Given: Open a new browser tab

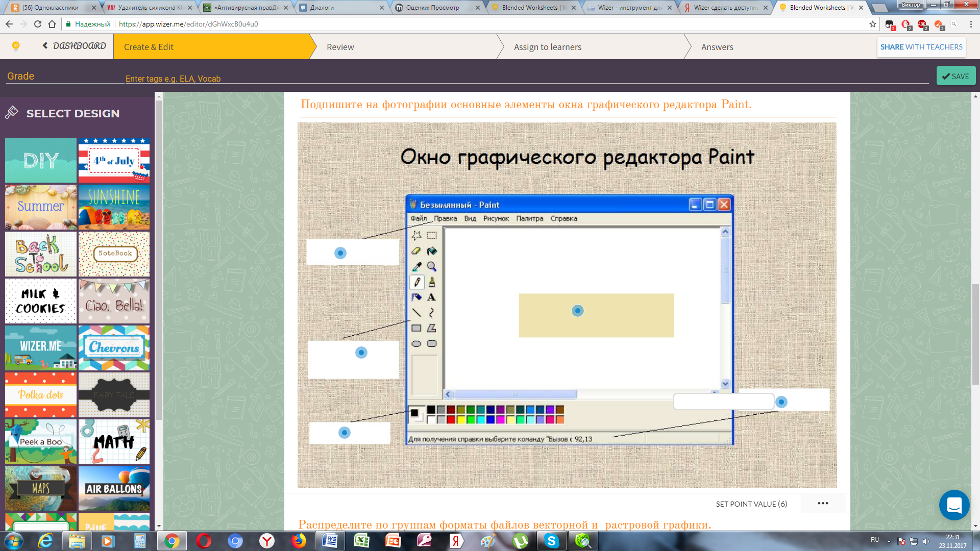Looking at the screenshot, I should [879, 8].
